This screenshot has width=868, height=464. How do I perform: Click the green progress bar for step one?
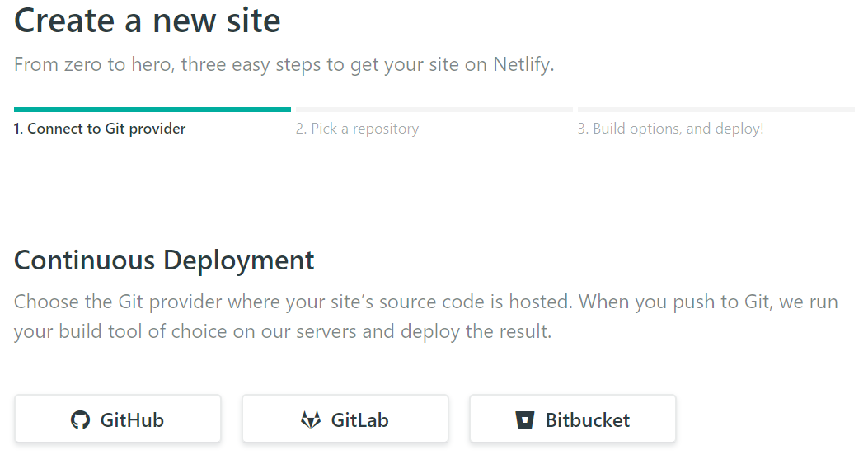152,110
